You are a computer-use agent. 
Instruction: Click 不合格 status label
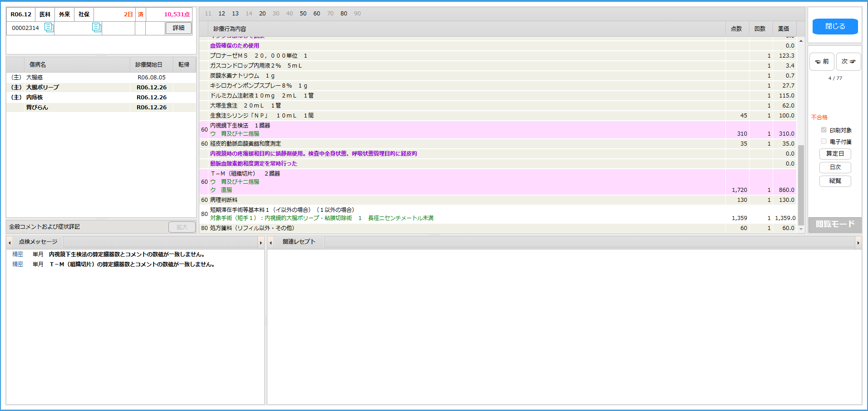pos(819,117)
